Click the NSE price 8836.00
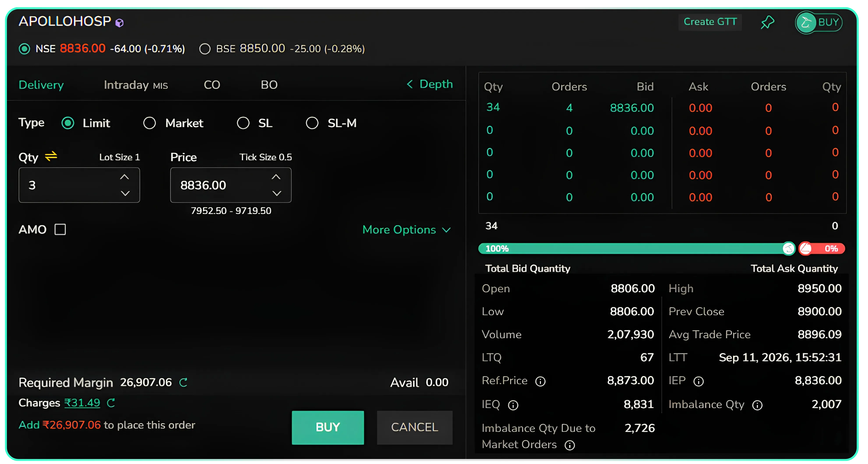 83,49
